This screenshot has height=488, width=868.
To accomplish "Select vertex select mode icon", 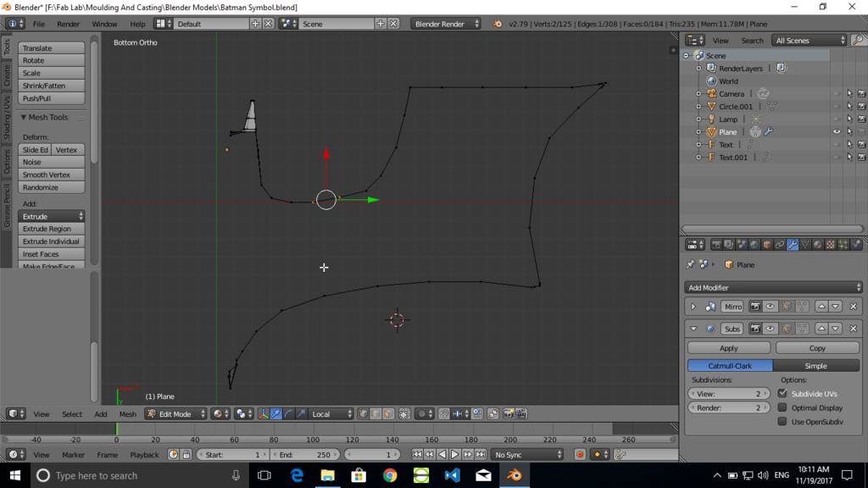I will [363, 413].
